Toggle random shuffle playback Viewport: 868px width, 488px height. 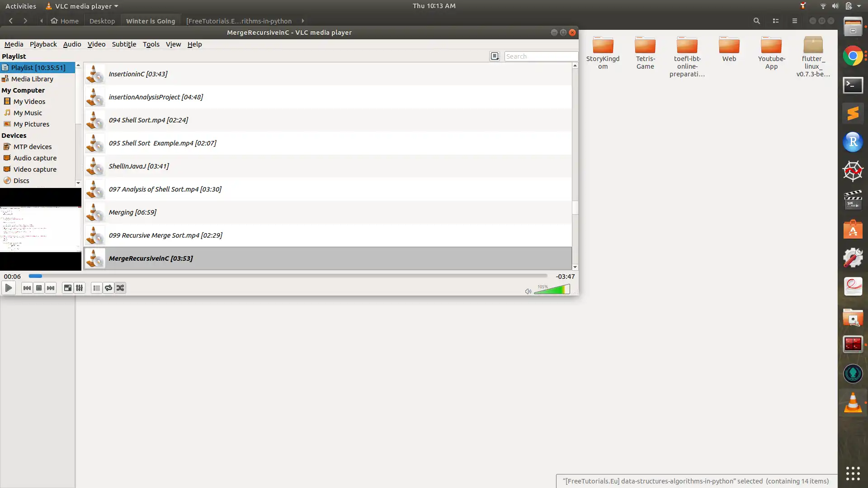pos(120,288)
